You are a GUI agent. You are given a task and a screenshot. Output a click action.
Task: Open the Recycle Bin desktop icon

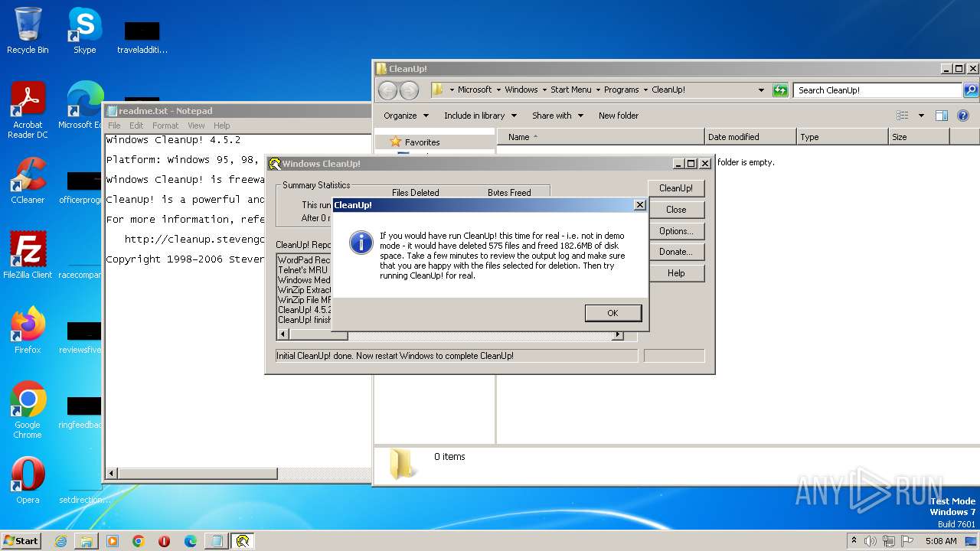tap(28, 31)
